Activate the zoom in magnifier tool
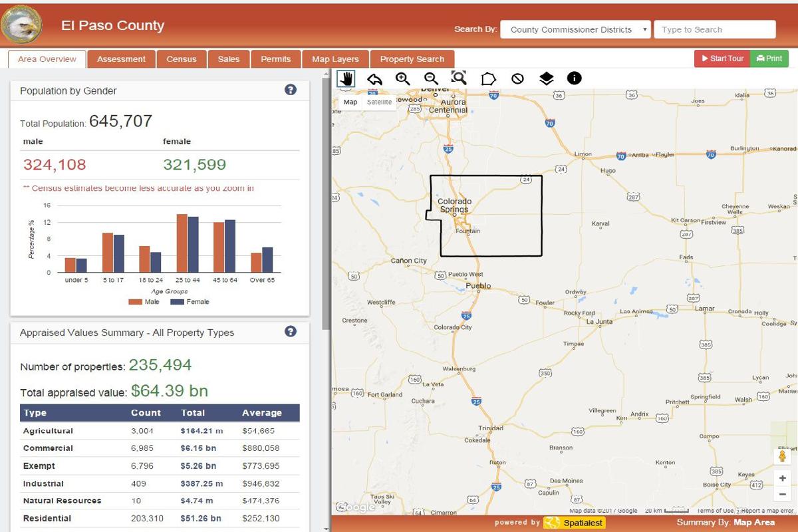798x532 pixels. pyautogui.click(x=402, y=78)
